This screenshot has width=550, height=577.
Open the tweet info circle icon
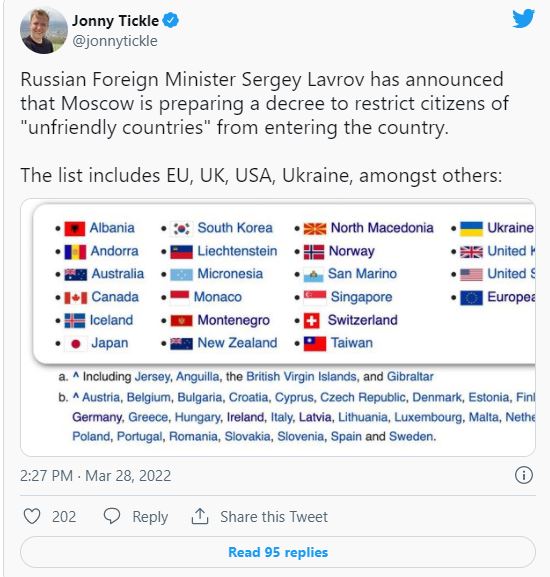[x=524, y=475]
